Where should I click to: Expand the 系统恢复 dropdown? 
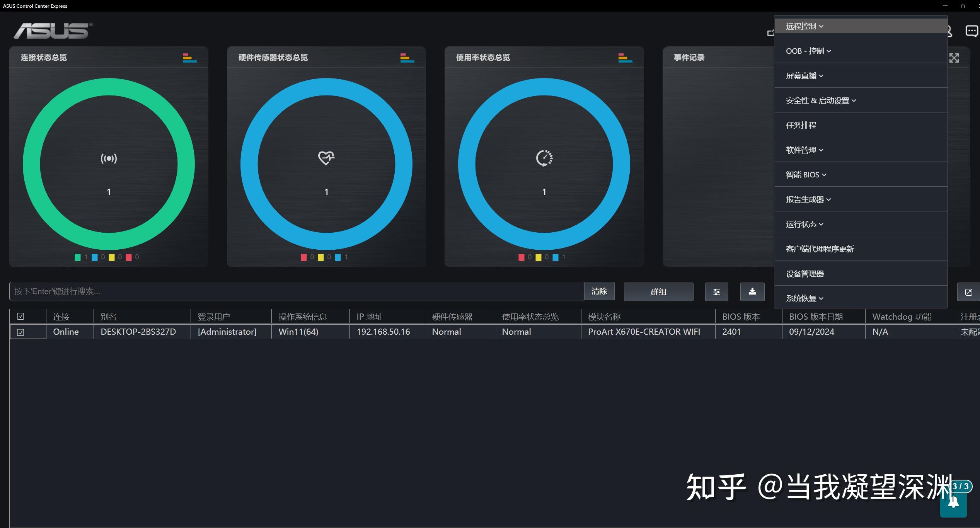click(804, 298)
